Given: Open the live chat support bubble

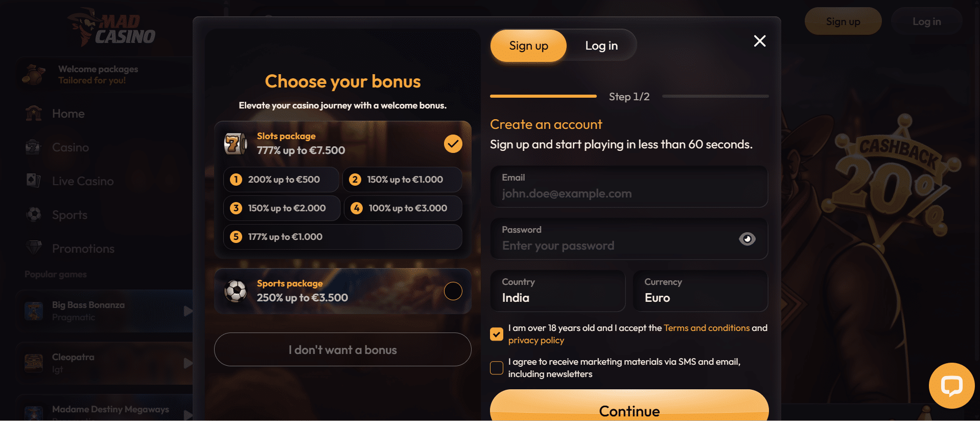Looking at the screenshot, I should coord(951,386).
